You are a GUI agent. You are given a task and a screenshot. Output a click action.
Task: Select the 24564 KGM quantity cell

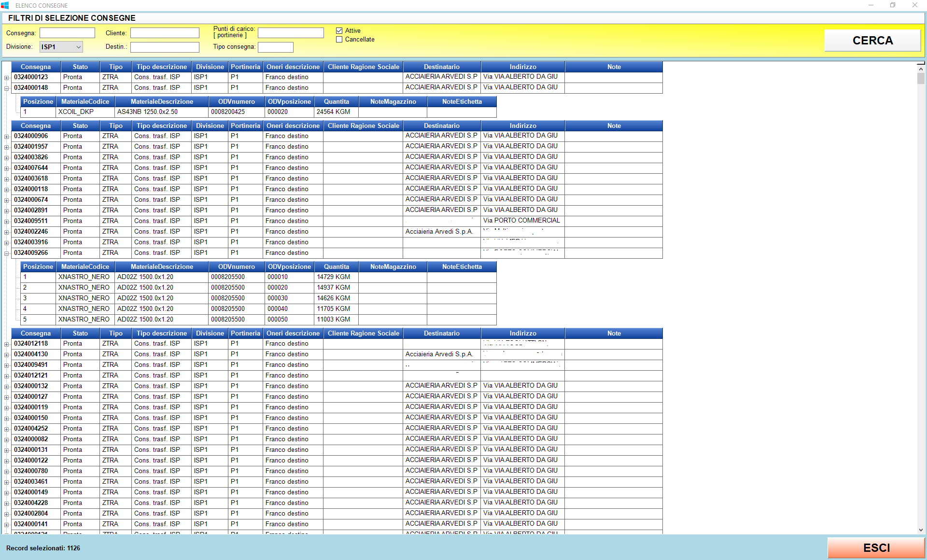pyautogui.click(x=337, y=112)
